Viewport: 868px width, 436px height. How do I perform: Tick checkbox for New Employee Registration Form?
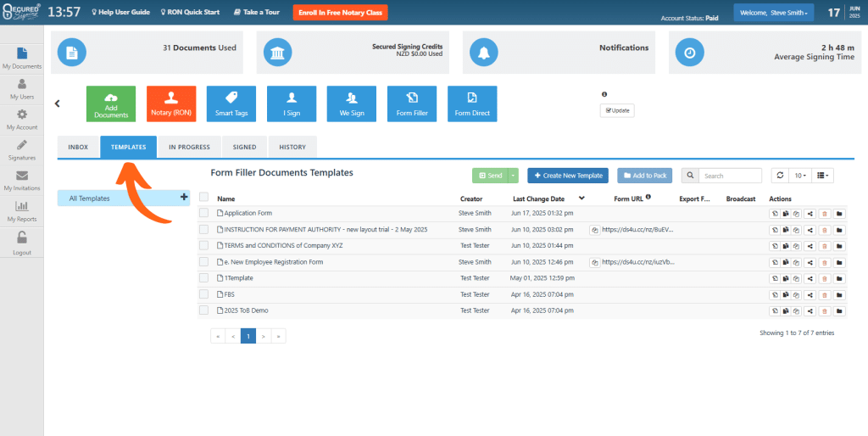[x=203, y=261]
